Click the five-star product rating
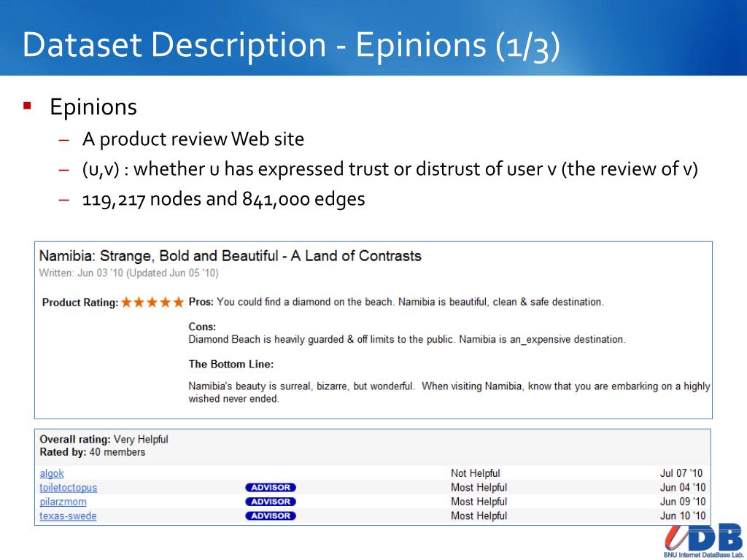This screenshot has height=560, width=747. (x=152, y=302)
